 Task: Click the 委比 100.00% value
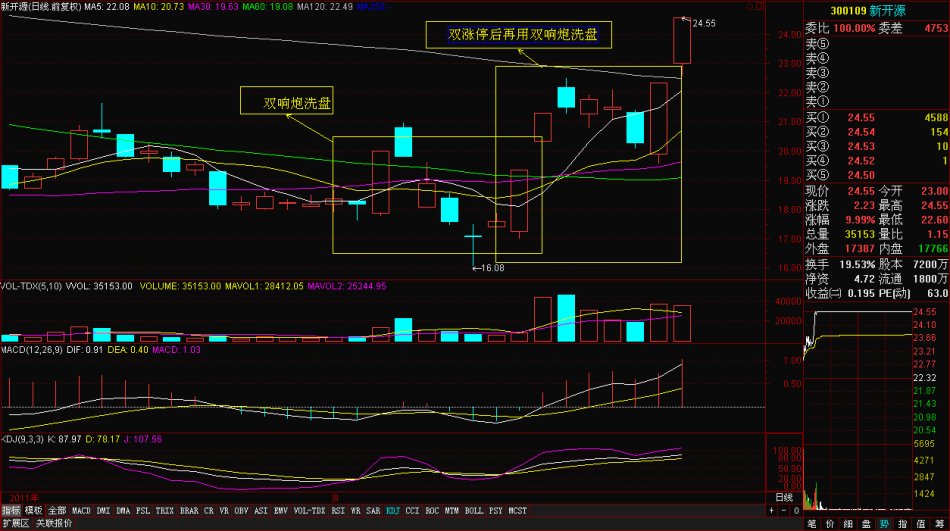[x=854, y=28]
